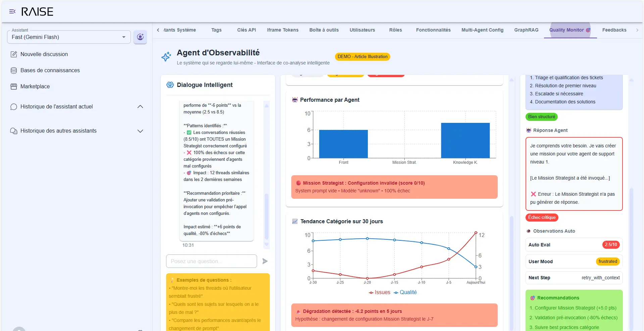
Task: Collapse Historique de l'assistant actuel
Action: (x=140, y=107)
